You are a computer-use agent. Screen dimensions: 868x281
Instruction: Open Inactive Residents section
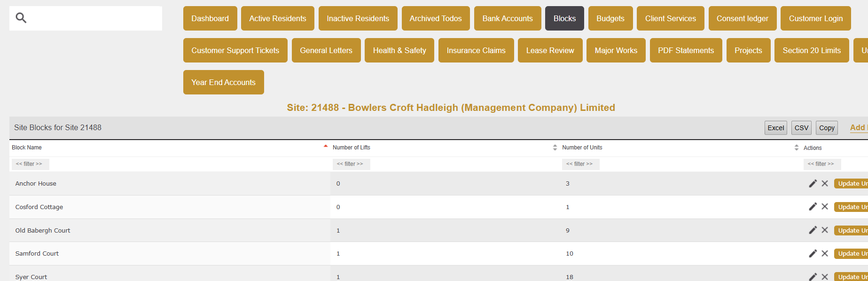click(358, 18)
